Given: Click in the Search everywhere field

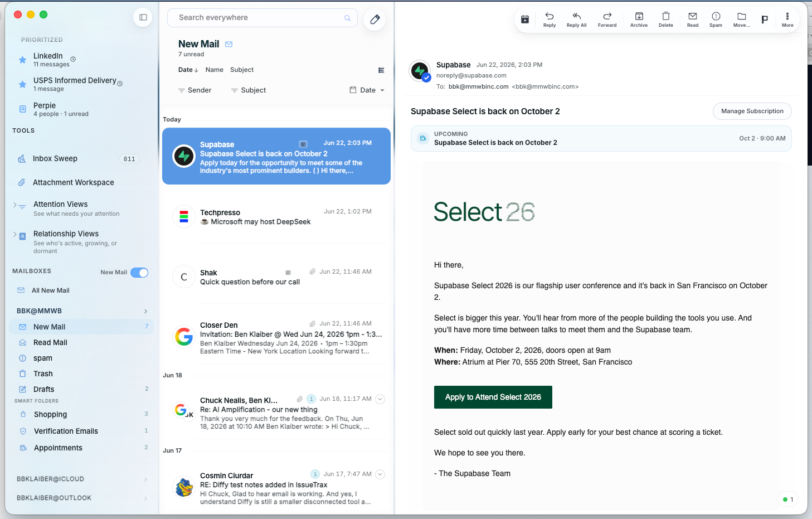Looking at the screenshot, I should [x=262, y=18].
